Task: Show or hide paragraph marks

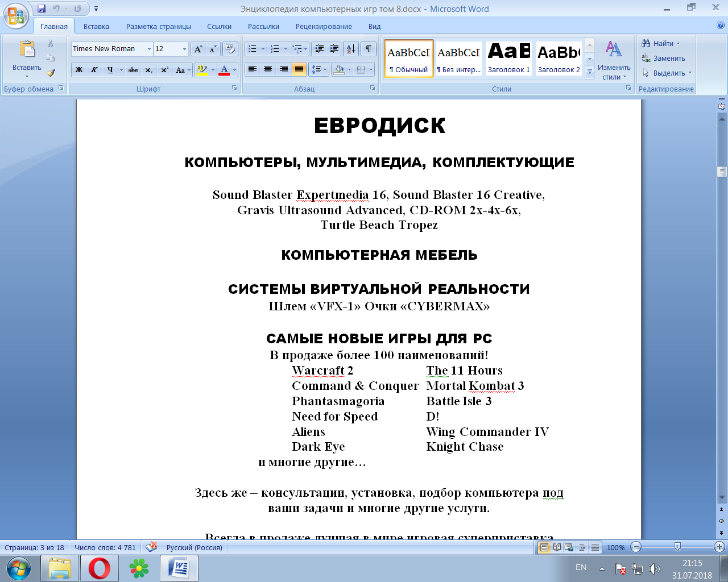Action: (x=369, y=49)
